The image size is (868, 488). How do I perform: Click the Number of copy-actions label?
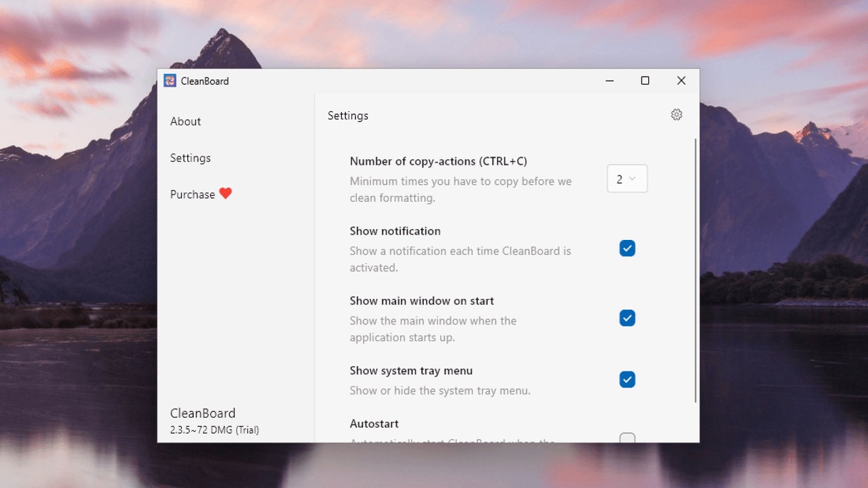439,161
